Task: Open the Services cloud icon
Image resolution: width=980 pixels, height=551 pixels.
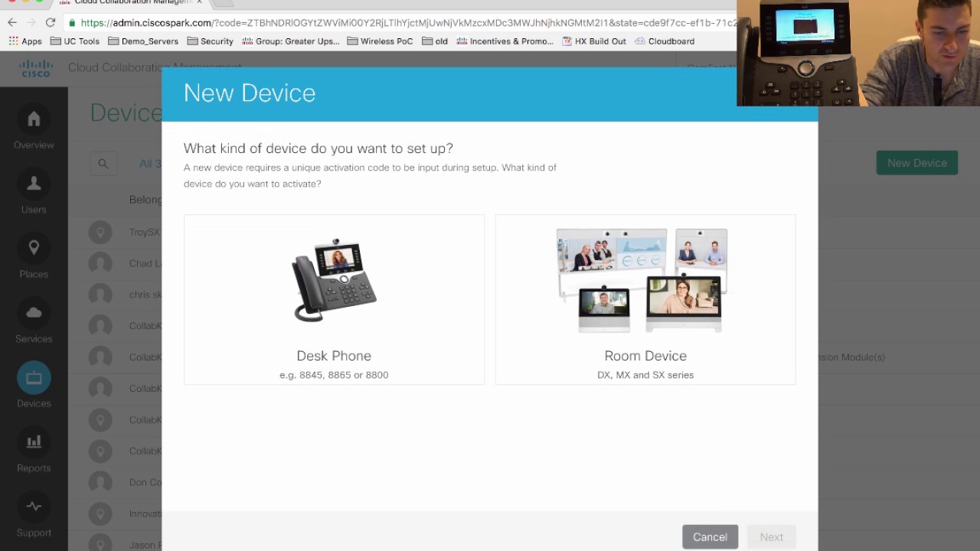Action: pos(34,313)
